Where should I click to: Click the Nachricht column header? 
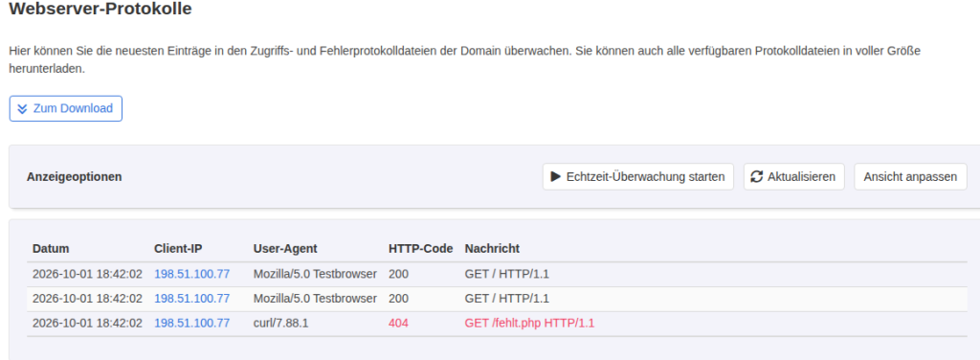[x=492, y=249]
